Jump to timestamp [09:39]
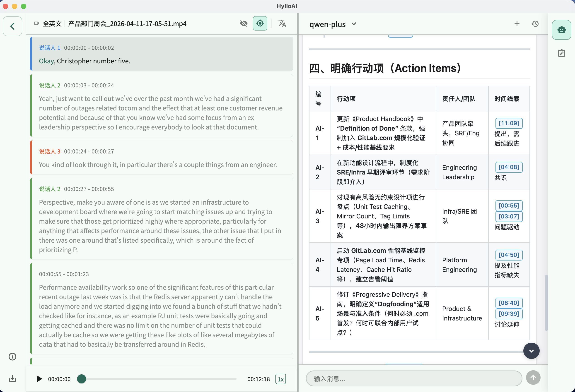Viewport: 575px width, 392px height. click(509, 314)
